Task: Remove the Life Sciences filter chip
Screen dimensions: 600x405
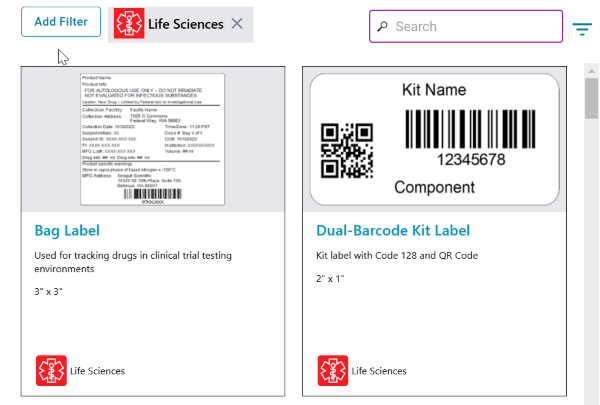Action: (x=237, y=24)
